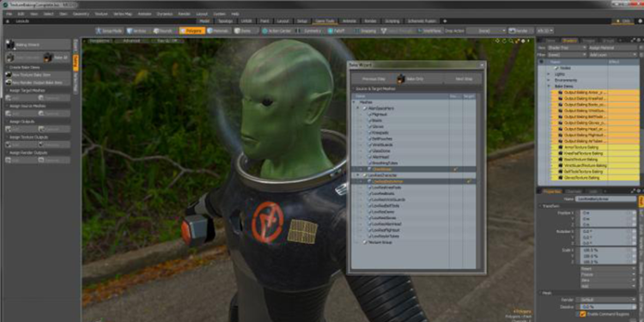
Task: Open the Add Layer dropdown
Action: (x=613, y=55)
